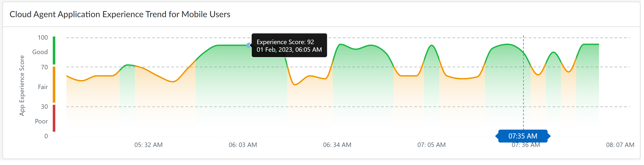Image resolution: width=644 pixels, height=165 pixels.
Task: Click the chart title about Mobile Users
Action: coord(120,14)
